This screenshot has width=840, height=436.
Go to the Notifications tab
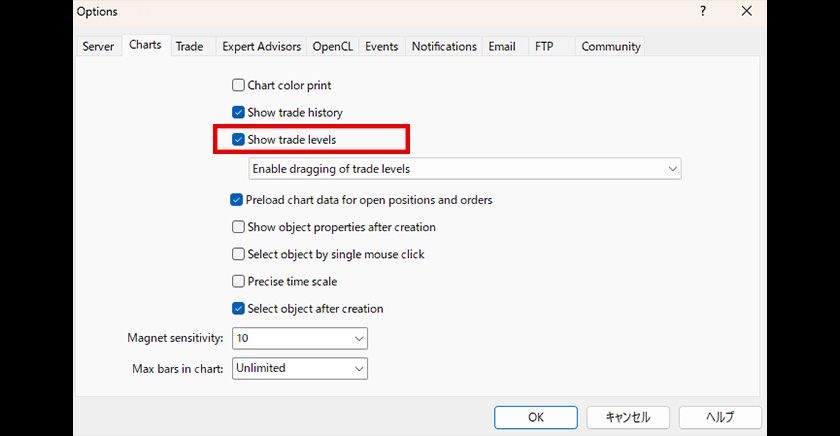(x=444, y=47)
